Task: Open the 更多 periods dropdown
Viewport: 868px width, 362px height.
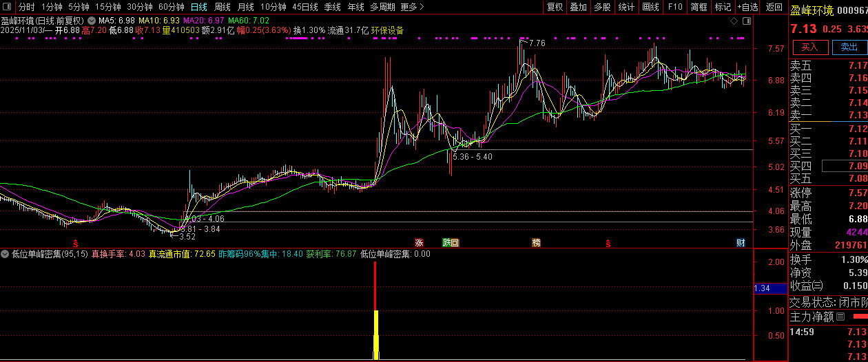Action: (x=412, y=7)
